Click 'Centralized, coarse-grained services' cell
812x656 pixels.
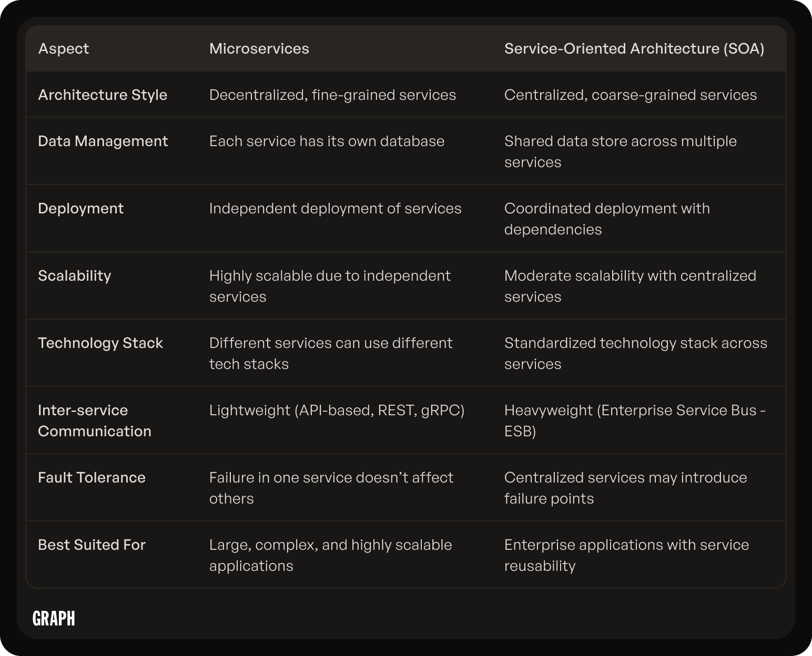point(631,95)
